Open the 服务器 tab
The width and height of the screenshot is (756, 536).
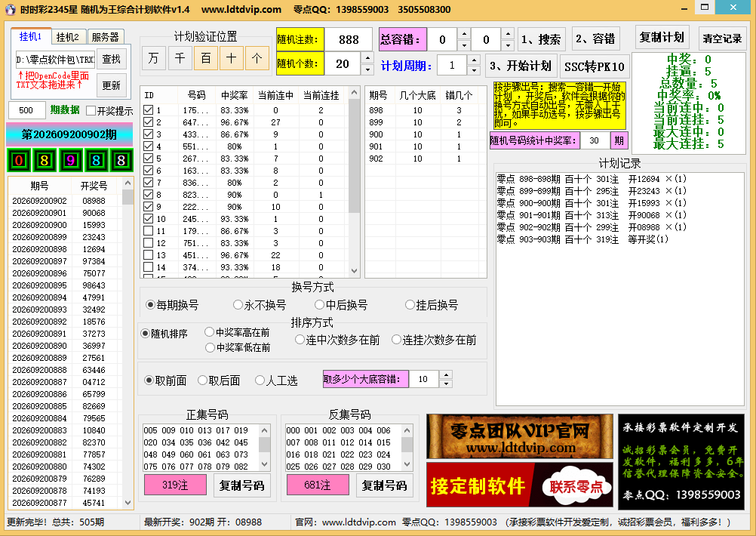(x=105, y=37)
